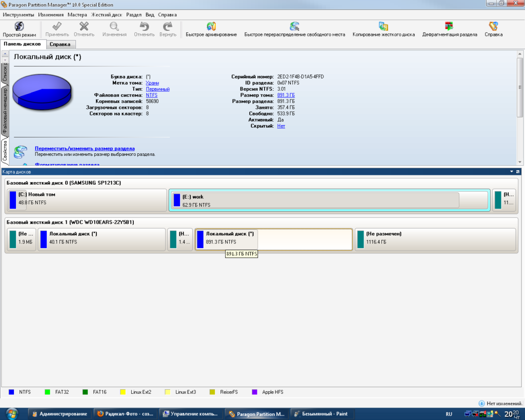Open the Вид menu

(150, 15)
